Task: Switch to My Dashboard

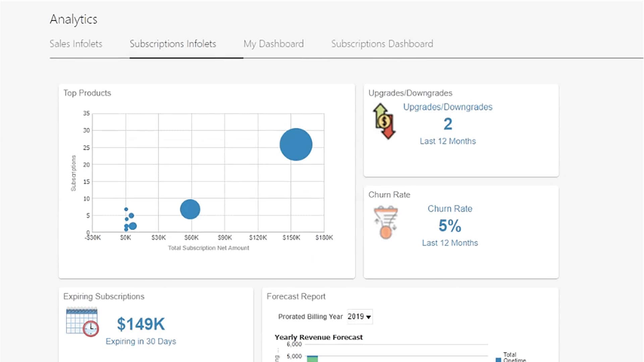Action: pyautogui.click(x=273, y=44)
